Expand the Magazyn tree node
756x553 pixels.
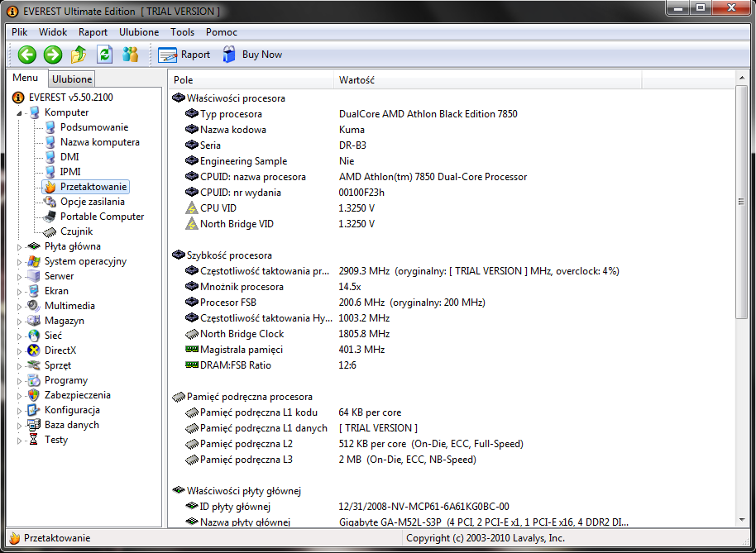pyautogui.click(x=19, y=322)
